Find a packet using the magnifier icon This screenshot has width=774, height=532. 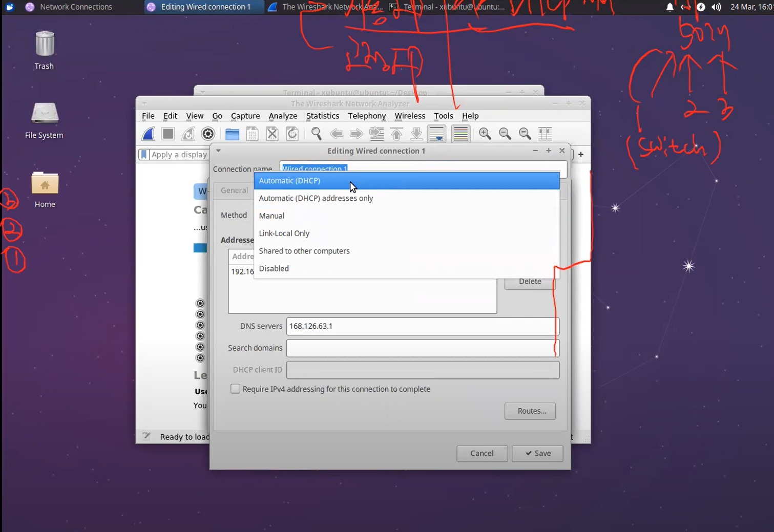(x=317, y=134)
